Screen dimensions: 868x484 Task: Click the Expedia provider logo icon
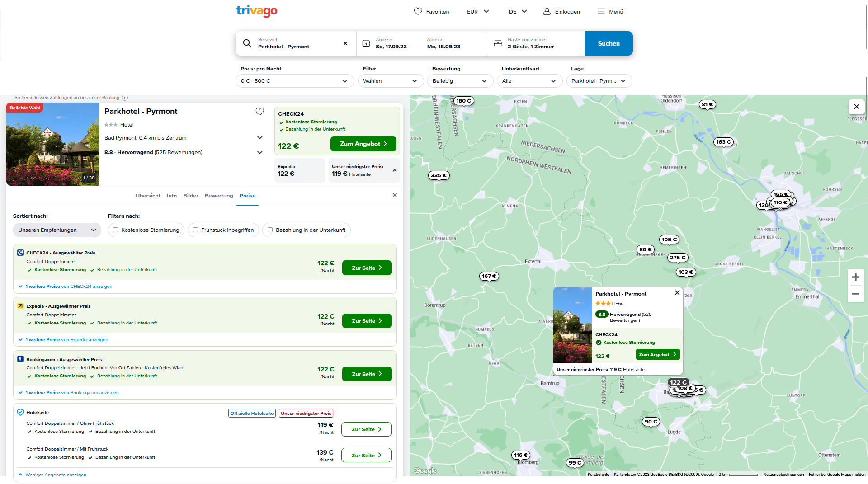[20, 306]
